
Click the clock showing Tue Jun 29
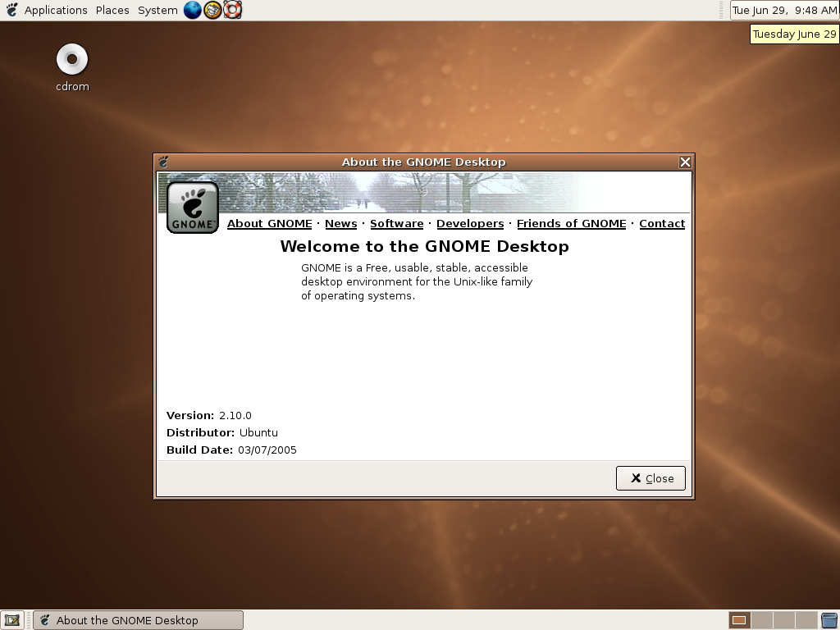click(783, 10)
